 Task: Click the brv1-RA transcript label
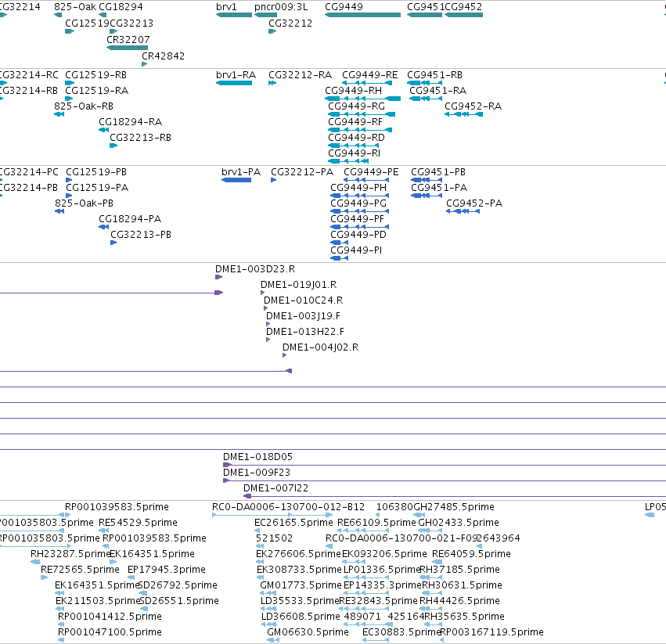coord(236,75)
